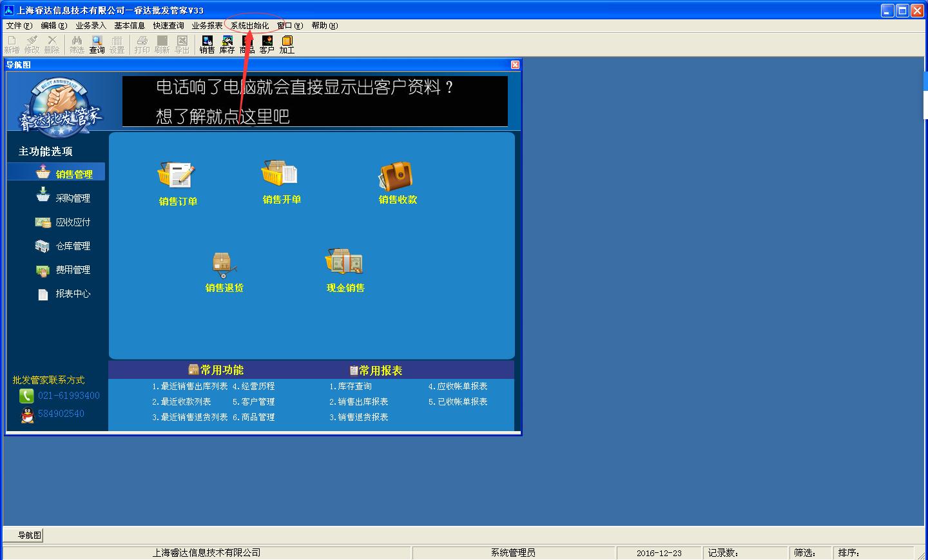The width and height of the screenshot is (928, 560).
Task: Click the 设置 settings toolbar icon
Action: click(x=117, y=44)
